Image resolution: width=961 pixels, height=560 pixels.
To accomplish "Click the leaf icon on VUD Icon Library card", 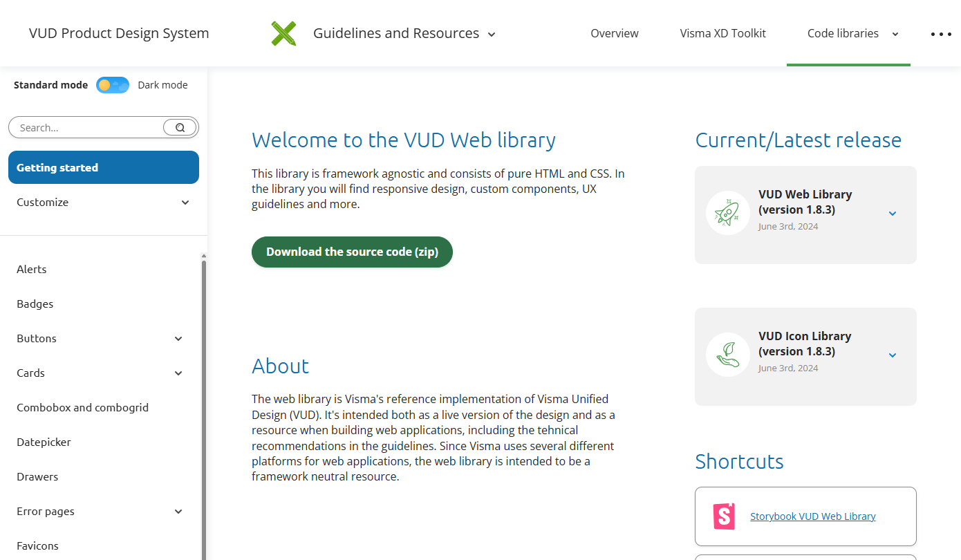I will (727, 354).
